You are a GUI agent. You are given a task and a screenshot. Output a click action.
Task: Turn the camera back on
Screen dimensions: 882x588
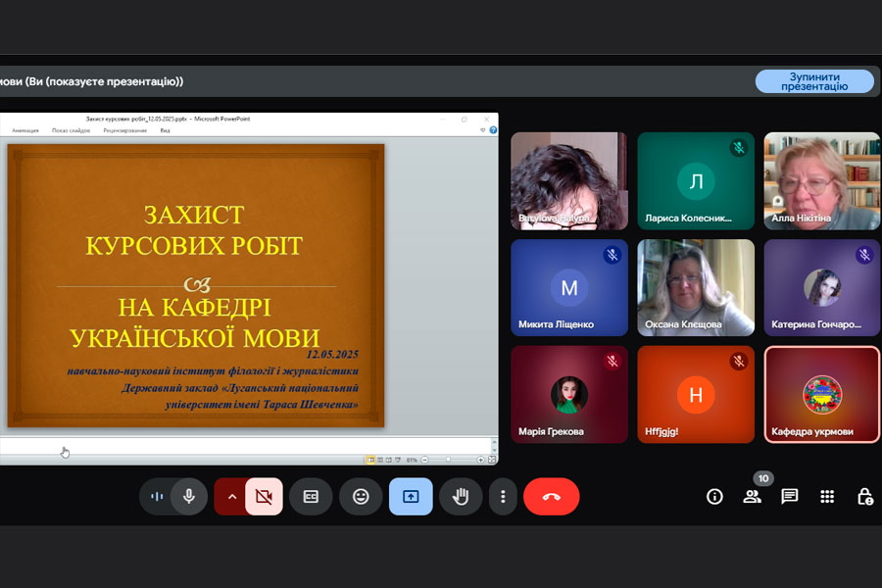click(x=264, y=497)
